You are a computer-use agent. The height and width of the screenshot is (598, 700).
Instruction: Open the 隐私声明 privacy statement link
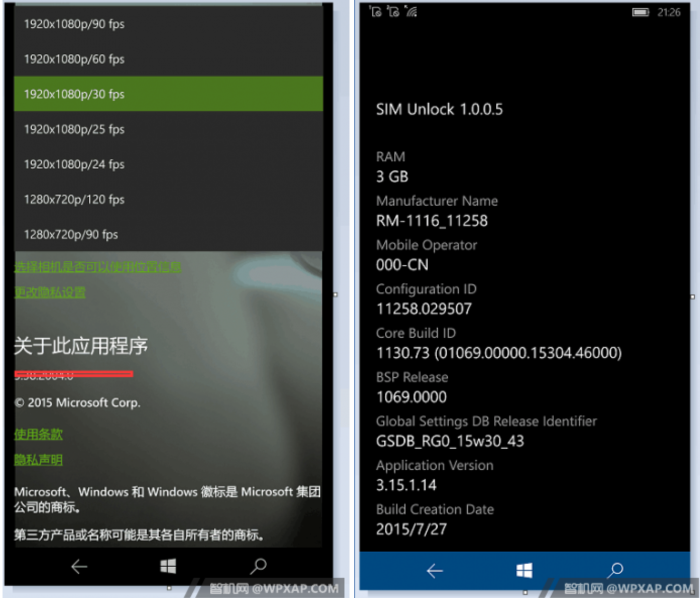(38, 460)
